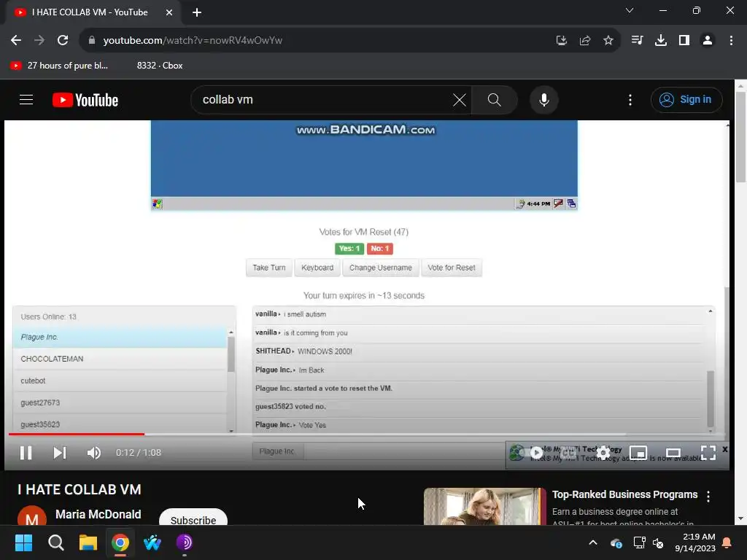The height and width of the screenshot is (560, 747).
Task: Open Windows notification bell
Action: [x=727, y=542]
